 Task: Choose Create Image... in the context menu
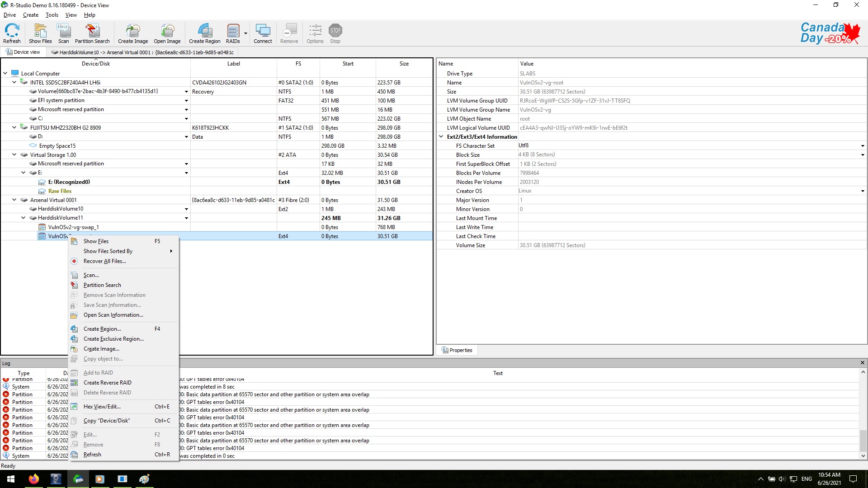pyautogui.click(x=123, y=349)
